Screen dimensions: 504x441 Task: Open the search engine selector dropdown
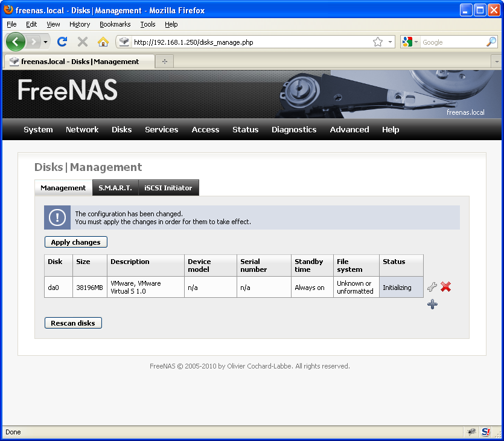point(416,42)
